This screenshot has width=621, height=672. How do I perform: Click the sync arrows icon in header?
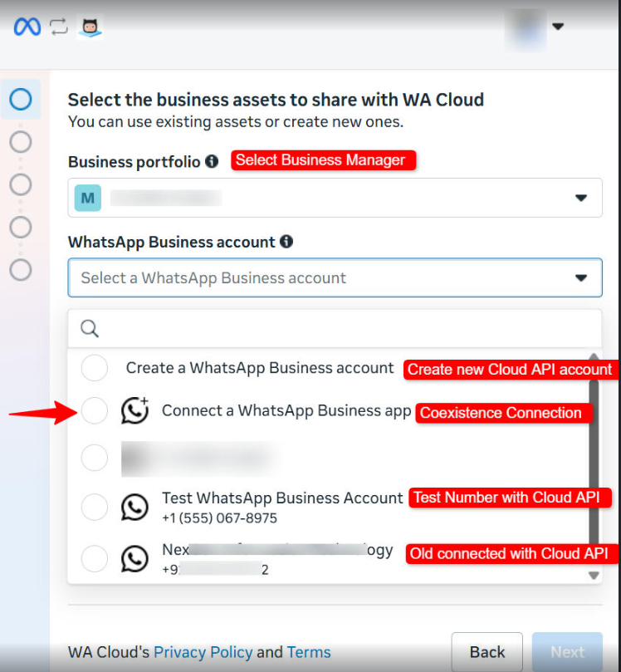(x=58, y=27)
